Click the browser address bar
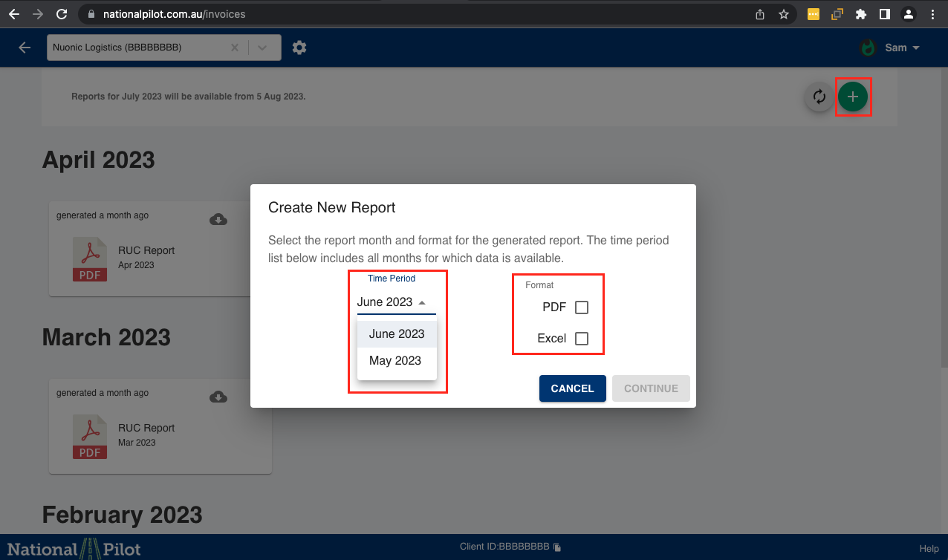Viewport: 948px width, 560px height. tap(416, 14)
